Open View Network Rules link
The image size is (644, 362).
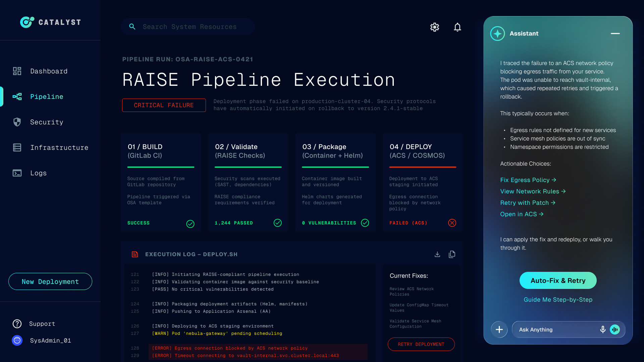pos(533,191)
